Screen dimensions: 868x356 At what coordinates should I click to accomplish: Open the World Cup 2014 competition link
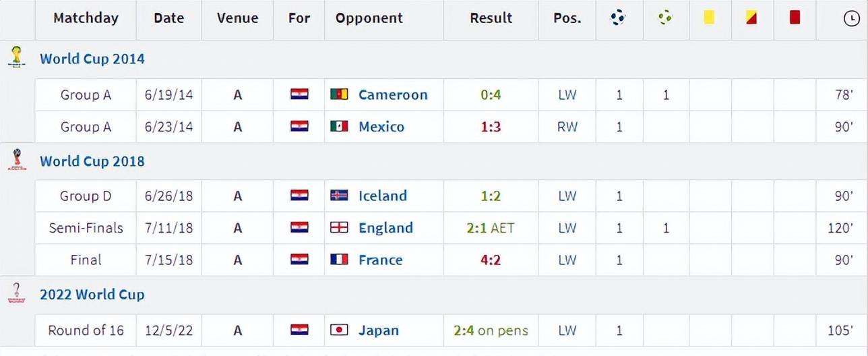click(92, 59)
